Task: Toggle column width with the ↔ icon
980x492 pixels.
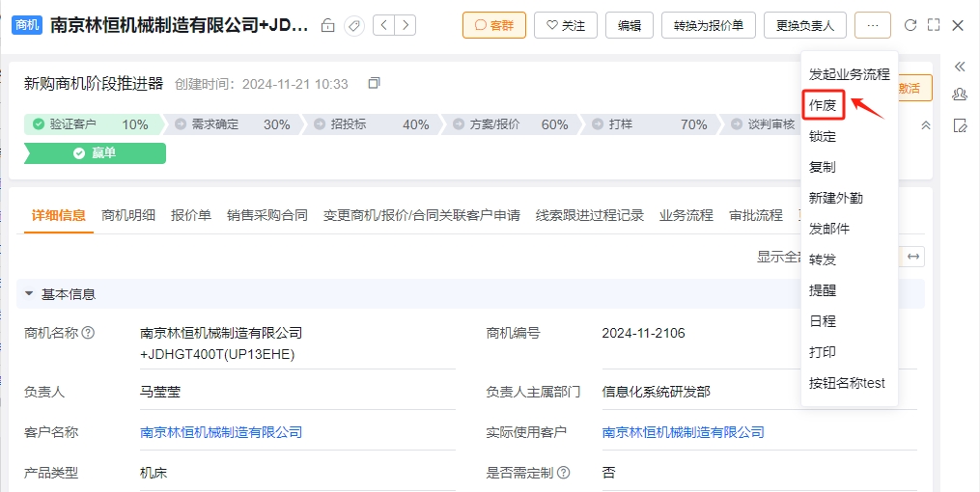Action: click(x=913, y=257)
